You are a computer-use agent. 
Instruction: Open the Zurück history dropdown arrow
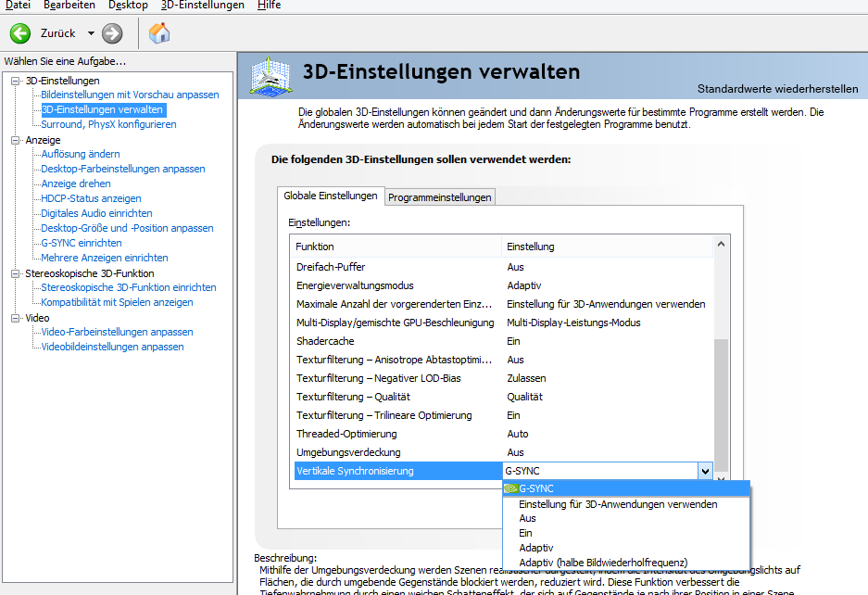(x=91, y=33)
